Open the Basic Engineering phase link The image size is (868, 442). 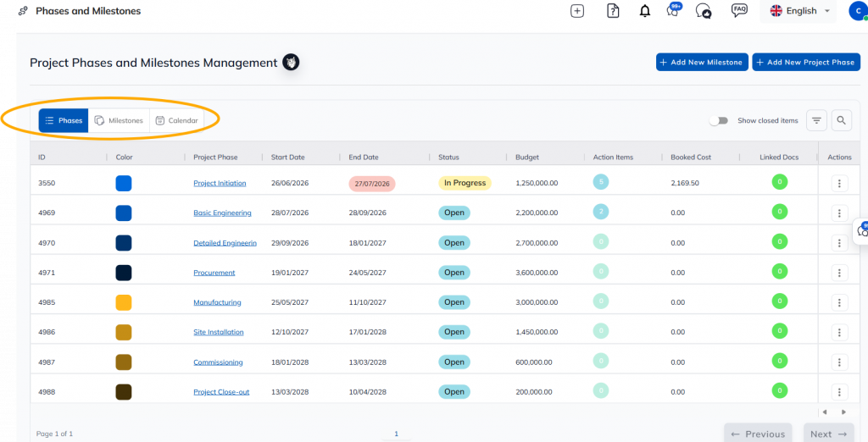tap(223, 213)
